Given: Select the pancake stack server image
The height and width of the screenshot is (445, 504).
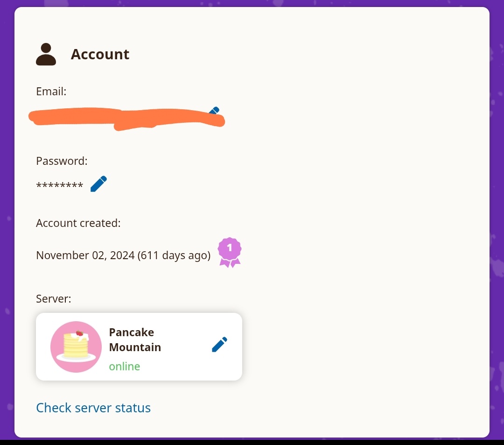Looking at the screenshot, I should click(76, 346).
